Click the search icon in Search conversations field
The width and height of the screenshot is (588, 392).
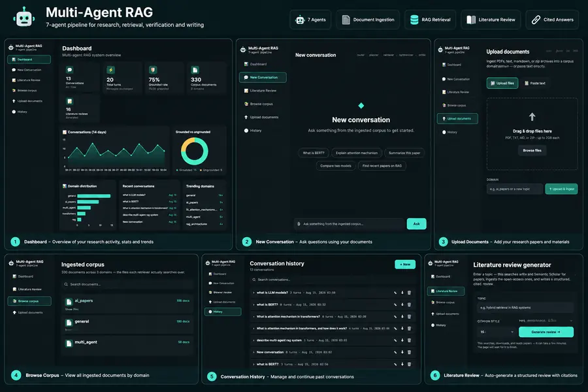[254, 280]
